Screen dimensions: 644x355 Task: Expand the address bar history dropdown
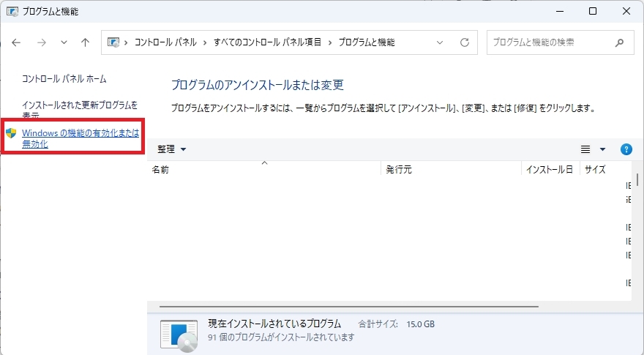coord(439,42)
